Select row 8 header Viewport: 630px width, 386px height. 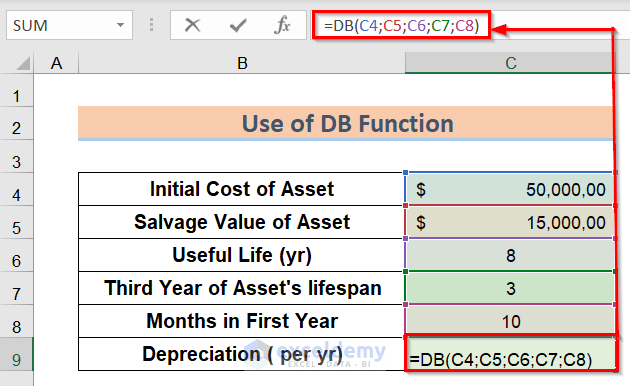16,321
